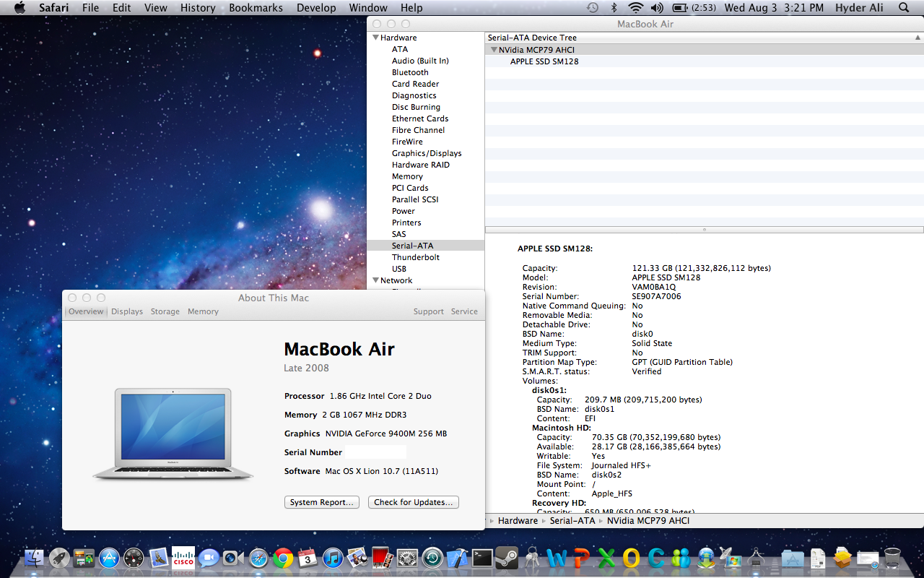Screen dimensions: 924x578
Task: Launch the Cisco app in Dock
Action: pyautogui.click(x=183, y=558)
